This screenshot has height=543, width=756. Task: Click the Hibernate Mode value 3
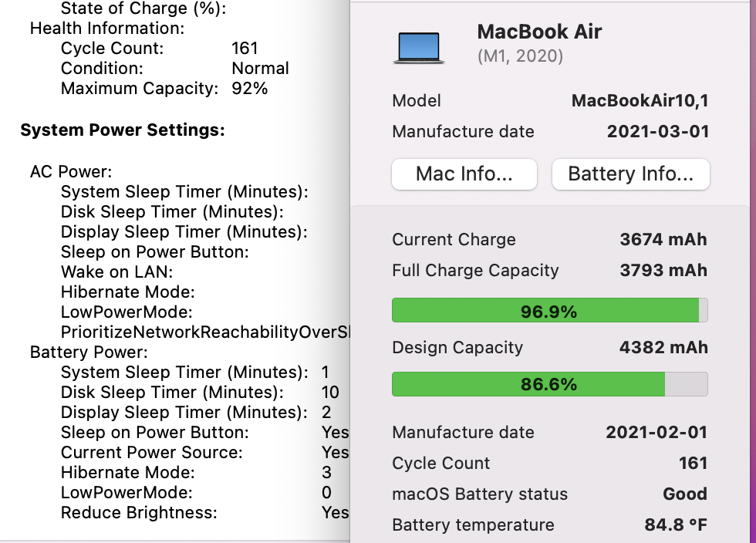pyautogui.click(x=328, y=472)
